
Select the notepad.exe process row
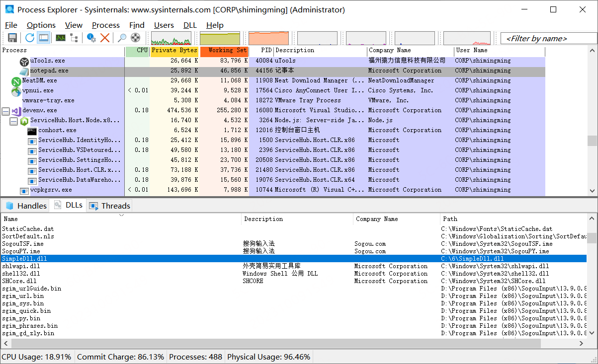[x=49, y=71]
